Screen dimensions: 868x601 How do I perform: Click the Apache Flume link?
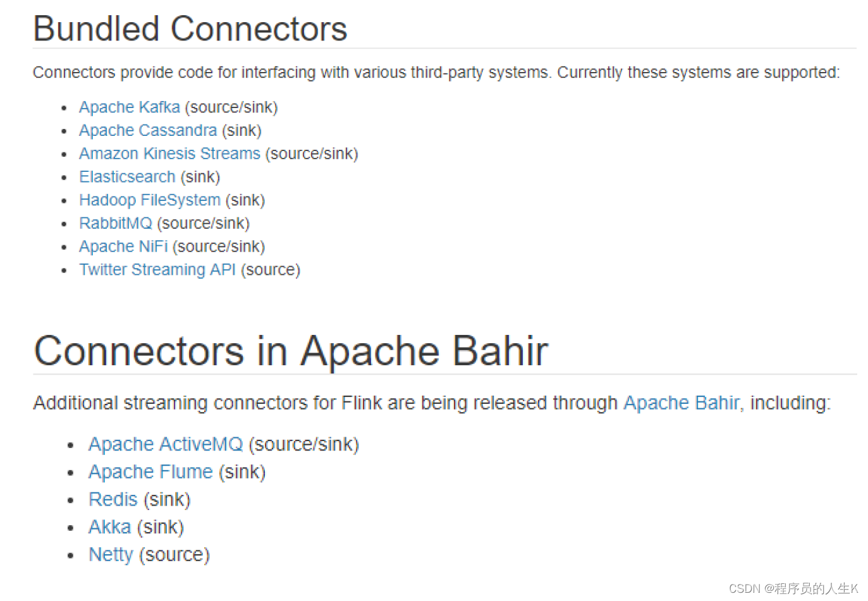tap(150, 473)
